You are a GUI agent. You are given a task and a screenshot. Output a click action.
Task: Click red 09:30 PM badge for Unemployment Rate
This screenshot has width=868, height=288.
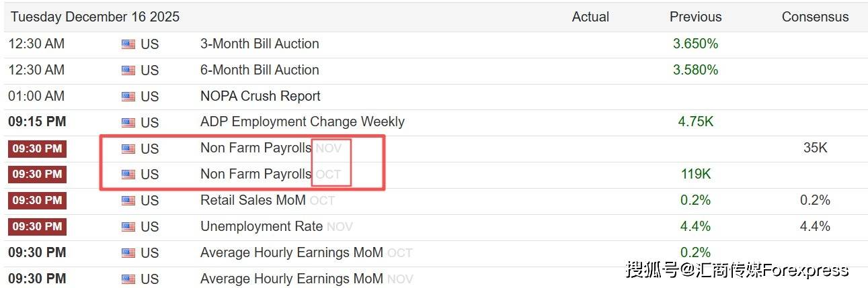pos(37,226)
